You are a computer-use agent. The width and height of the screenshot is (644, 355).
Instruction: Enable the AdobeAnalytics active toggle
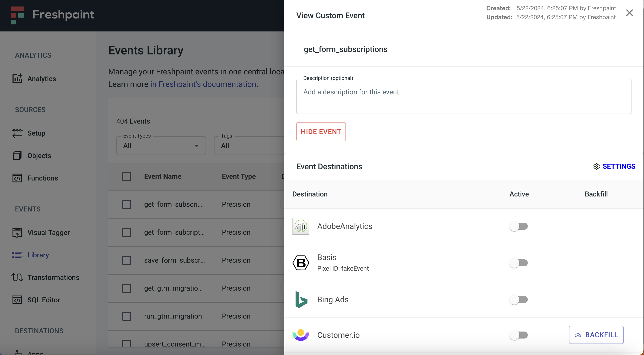pyautogui.click(x=519, y=226)
